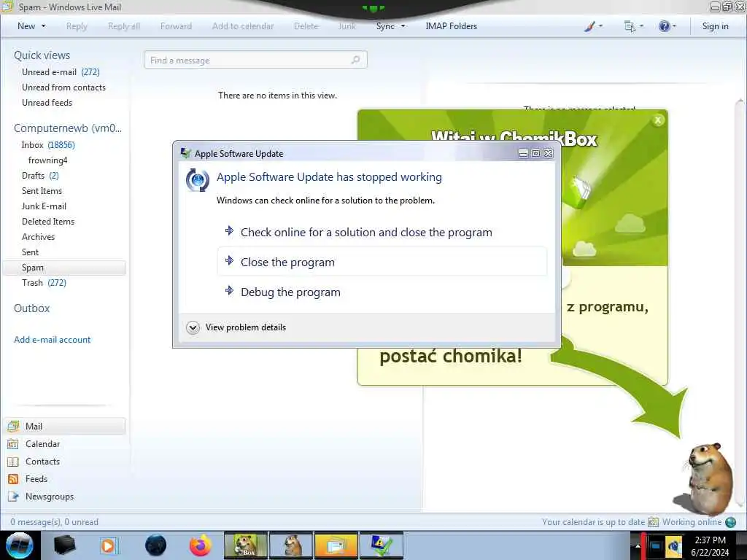Image resolution: width=747 pixels, height=560 pixels.
Task: Expand View problem details
Action: tap(236, 327)
